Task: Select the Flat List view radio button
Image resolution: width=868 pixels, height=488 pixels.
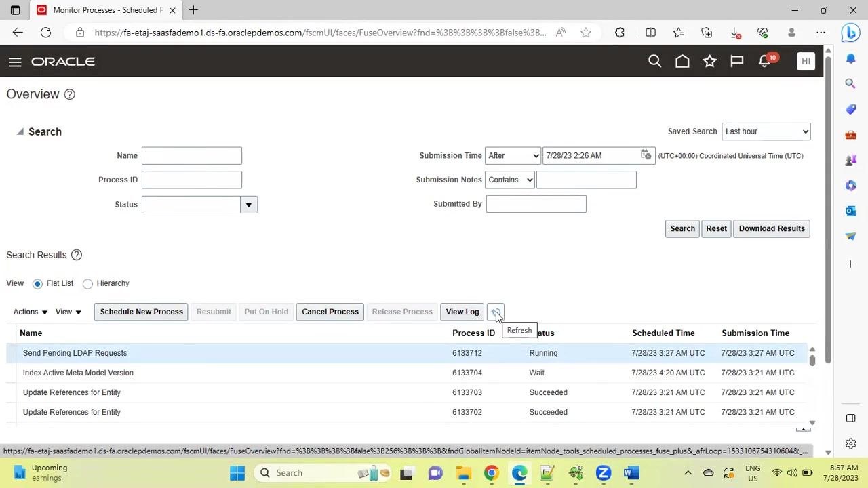Action: click(x=37, y=284)
